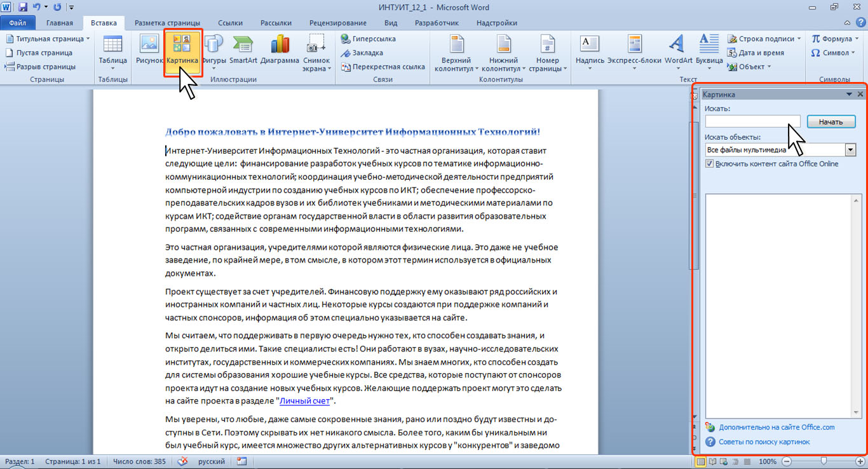Open the Формула equation dropdown
Image resolution: width=868 pixels, height=469 pixels.
(x=836, y=39)
